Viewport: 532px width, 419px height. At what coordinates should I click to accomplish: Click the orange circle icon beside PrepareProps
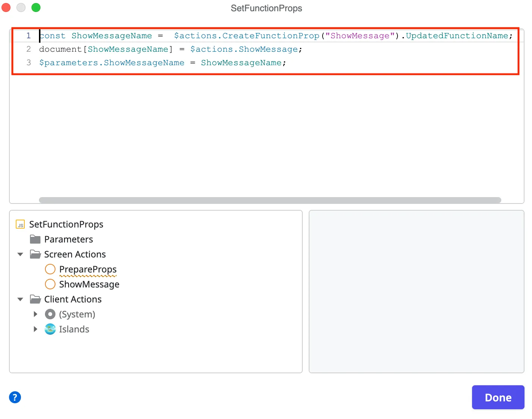click(x=50, y=269)
